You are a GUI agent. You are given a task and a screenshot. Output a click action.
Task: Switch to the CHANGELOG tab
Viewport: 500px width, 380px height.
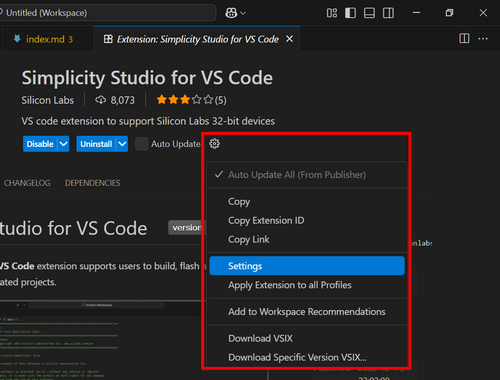(x=27, y=183)
